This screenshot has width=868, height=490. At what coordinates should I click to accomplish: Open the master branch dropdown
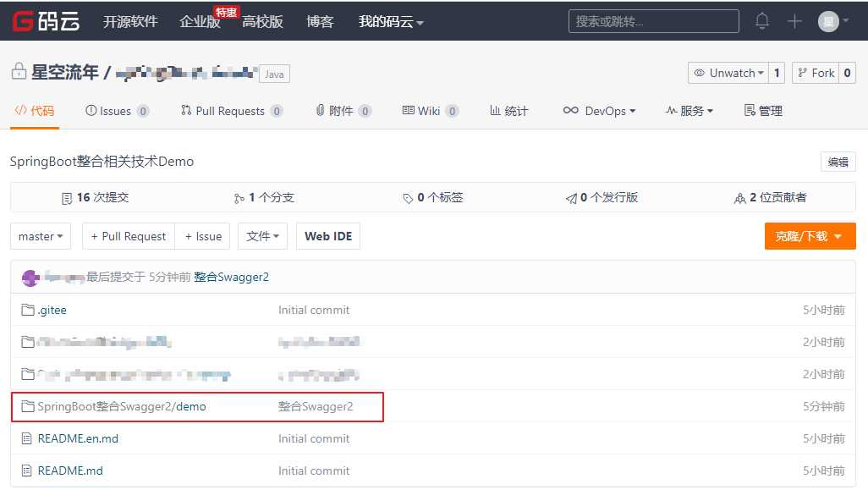click(41, 236)
